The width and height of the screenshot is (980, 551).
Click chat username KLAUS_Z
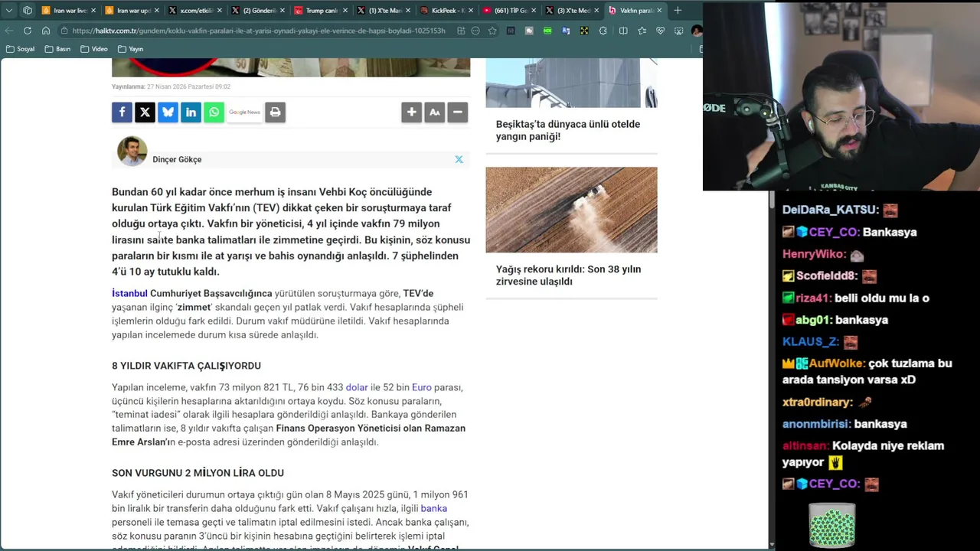pos(811,342)
